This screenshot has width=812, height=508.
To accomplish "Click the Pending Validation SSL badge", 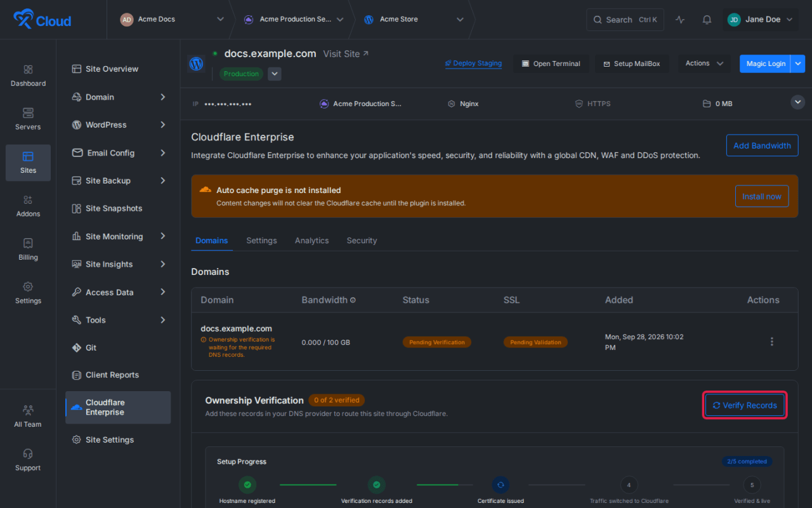I will (x=535, y=342).
